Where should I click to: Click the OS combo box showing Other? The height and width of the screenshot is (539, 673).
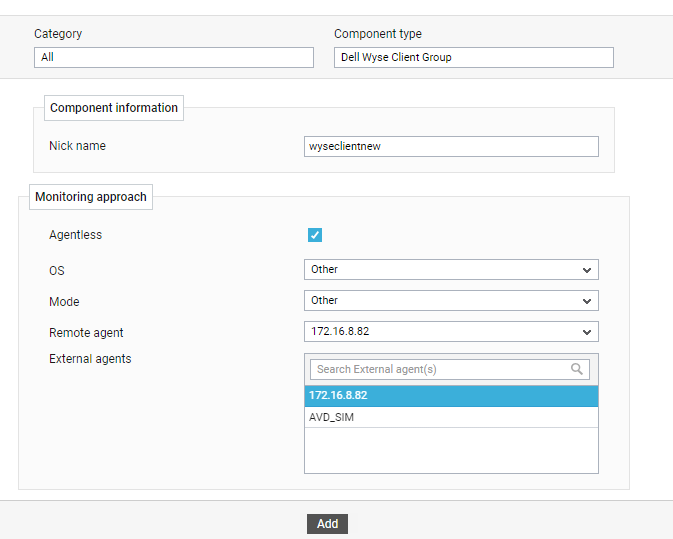click(x=451, y=270)
